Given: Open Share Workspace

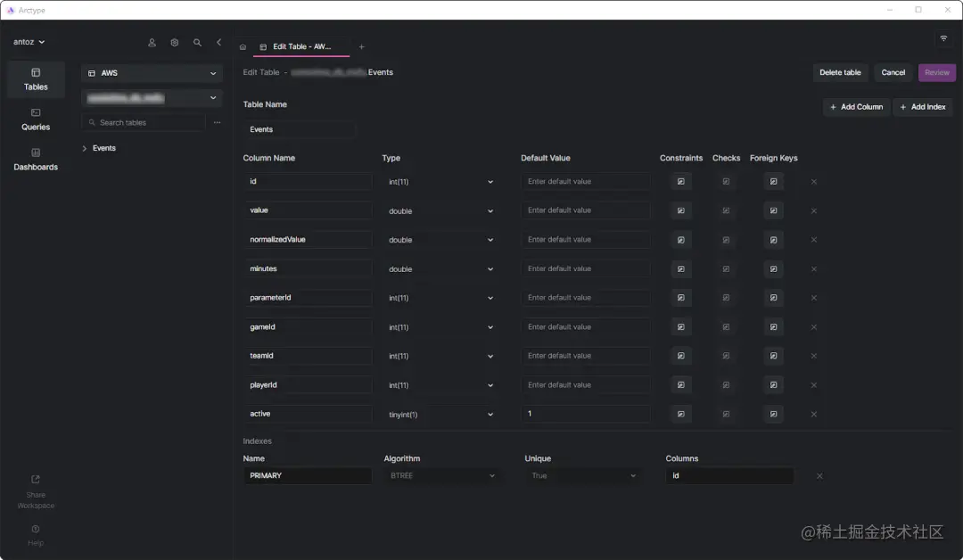Looking at the screenshot, I should pos(36,492).
